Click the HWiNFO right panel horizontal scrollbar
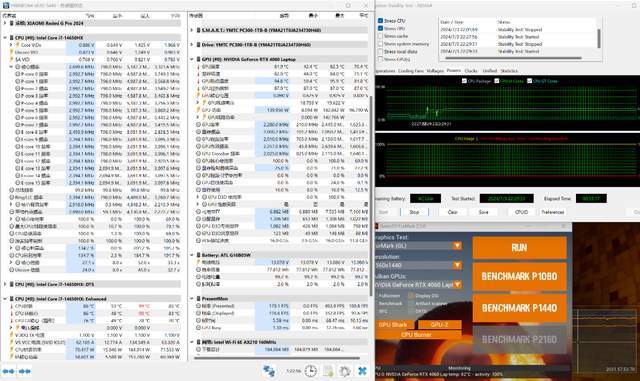The image size is (640, 381). click(277, 359)
